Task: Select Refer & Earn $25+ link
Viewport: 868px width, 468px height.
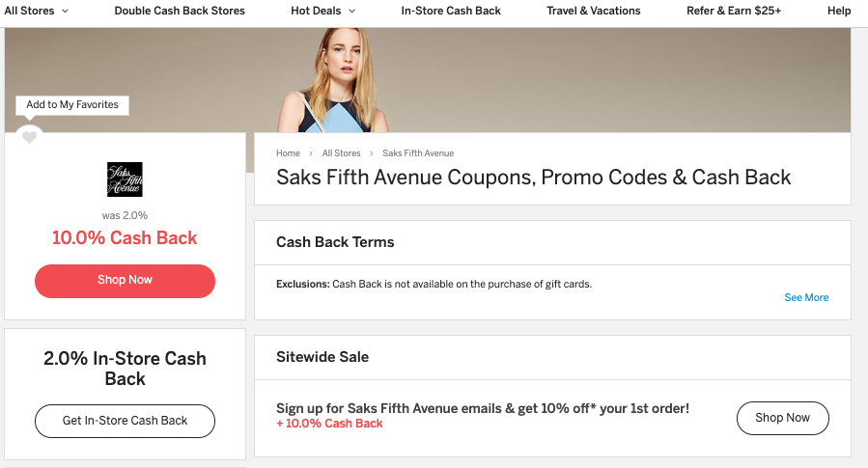Action: coord(734,11)
